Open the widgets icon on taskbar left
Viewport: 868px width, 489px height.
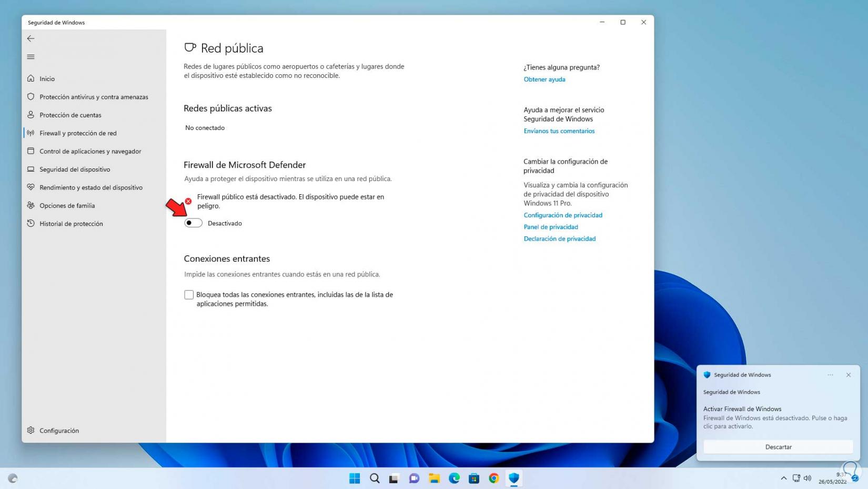pyautogui.click(x=13, y=478)
